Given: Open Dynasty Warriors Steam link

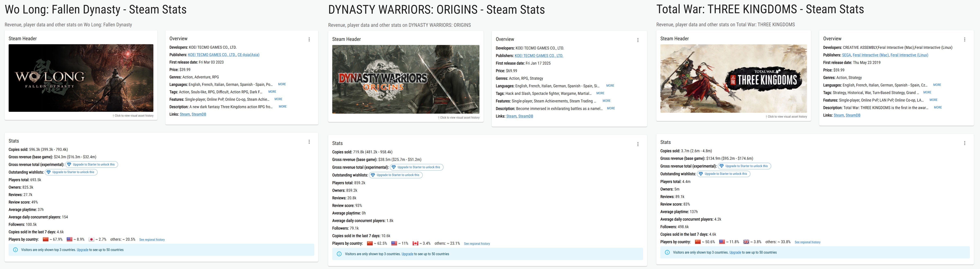Looking at the screenshot, I should 511,116.
